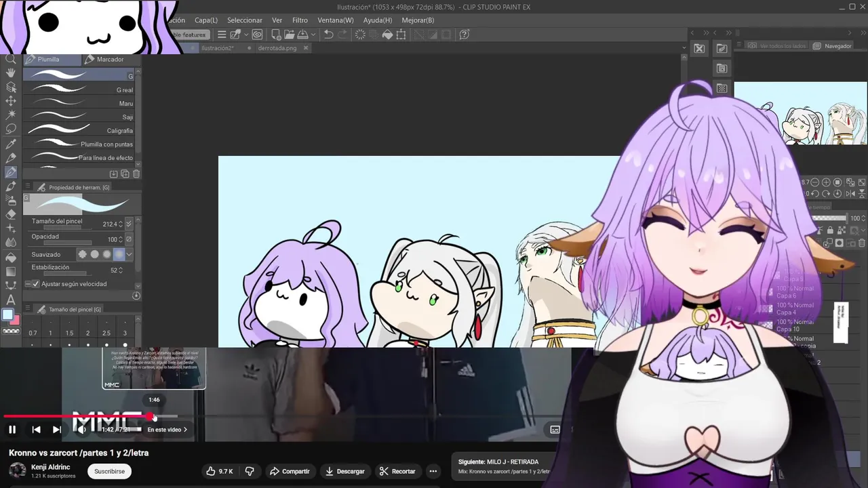Toggle lock layer icon in Layers panel
This screenshot has width=868, height=488.
(x=830, y=230)
